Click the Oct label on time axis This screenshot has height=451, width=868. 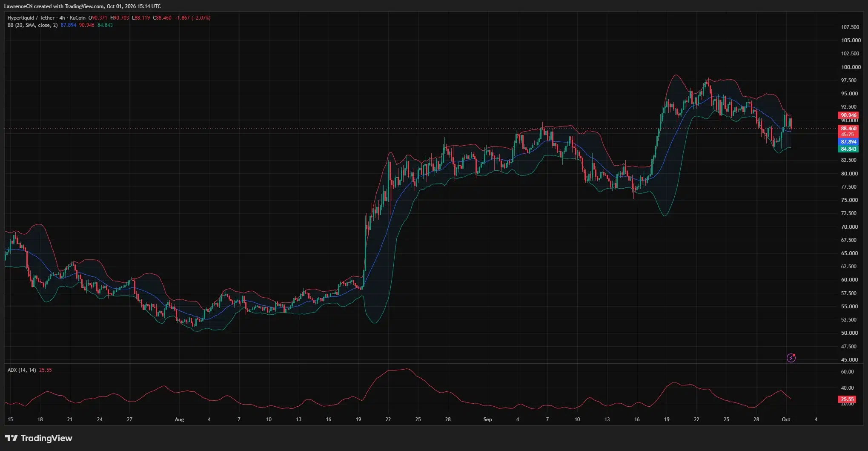tap(786, 419)
